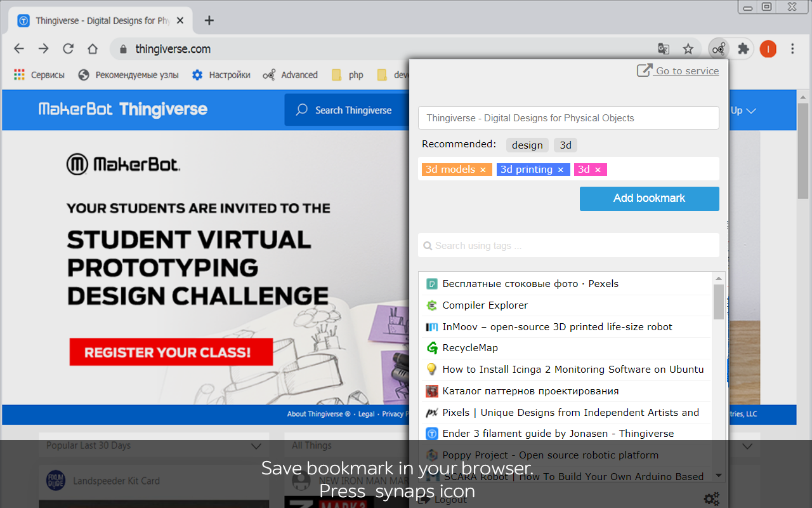Open the Pexels favicon bookmark icon

pyautogui.click(x=432, y=283)
